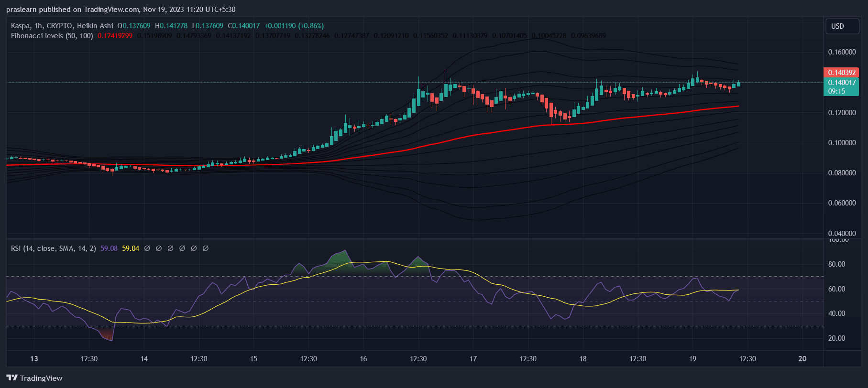Viewport: 868px width, 388px height.
Task: Click the +0.001190 (+0.86%) change value
Action: 294,26
